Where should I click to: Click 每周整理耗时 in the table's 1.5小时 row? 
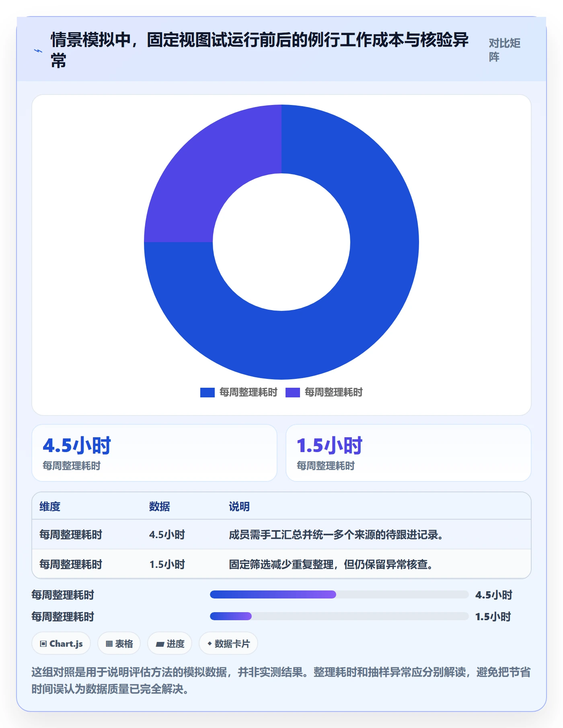(71, 564)
